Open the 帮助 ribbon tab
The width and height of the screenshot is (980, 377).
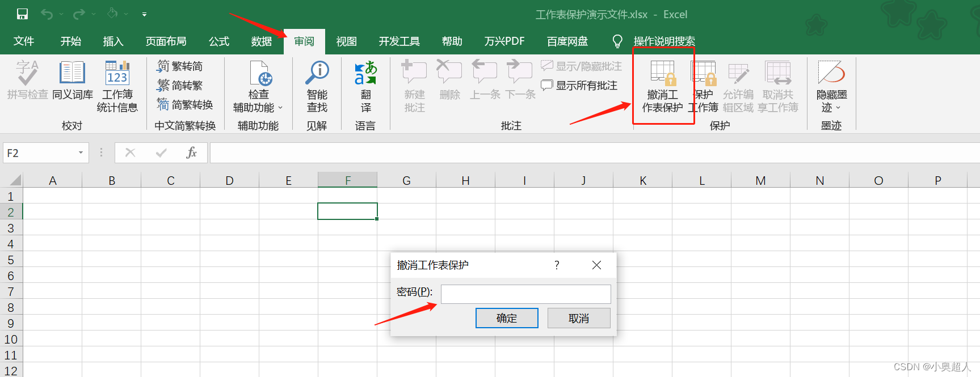(x=452, y=41)
